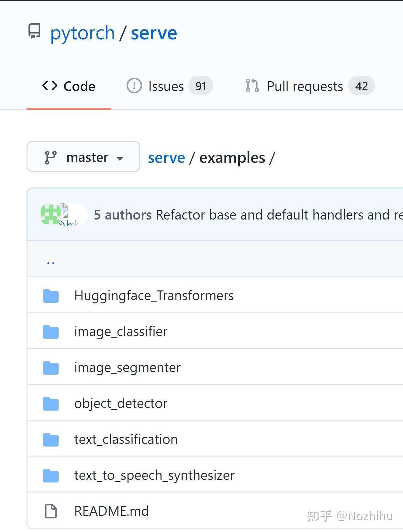The height and width of the screenshot is (532, 403).
Task: Click the README.md file icon
Action: 50,511
